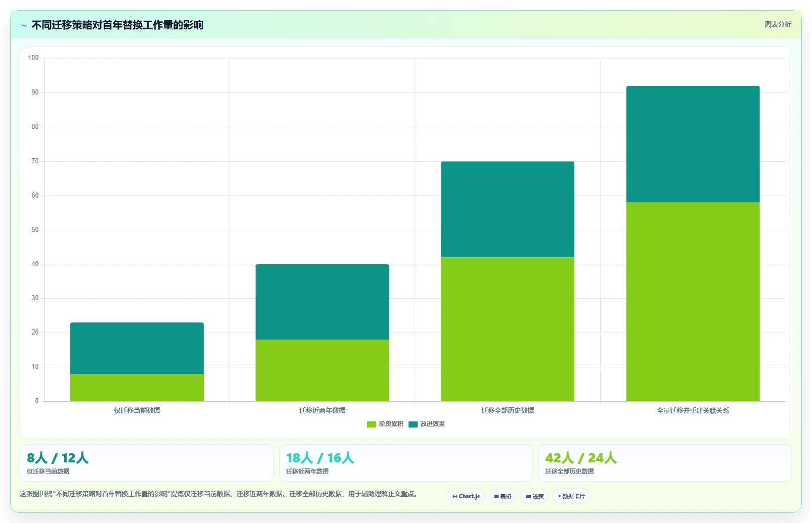
Task: Click the y-axis value 0
Action: point(37,401)
